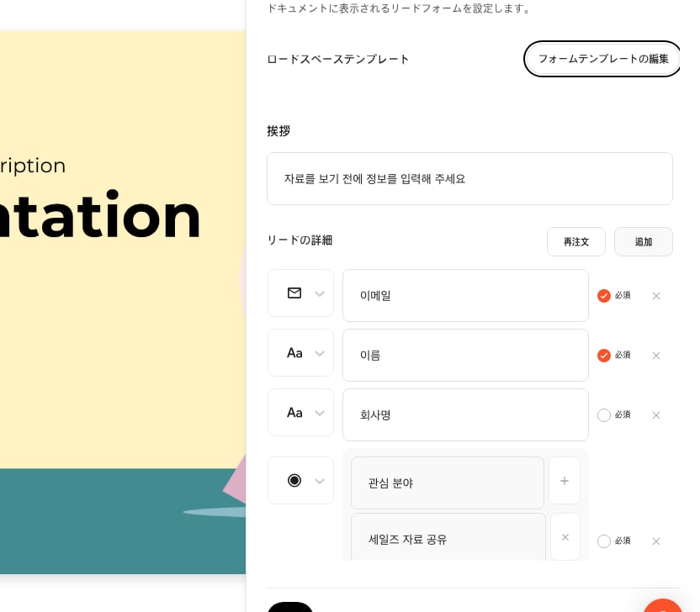Screen dimensions: 700x612
Task: Click the 追加 add button
Action: (x=644, y=242)
